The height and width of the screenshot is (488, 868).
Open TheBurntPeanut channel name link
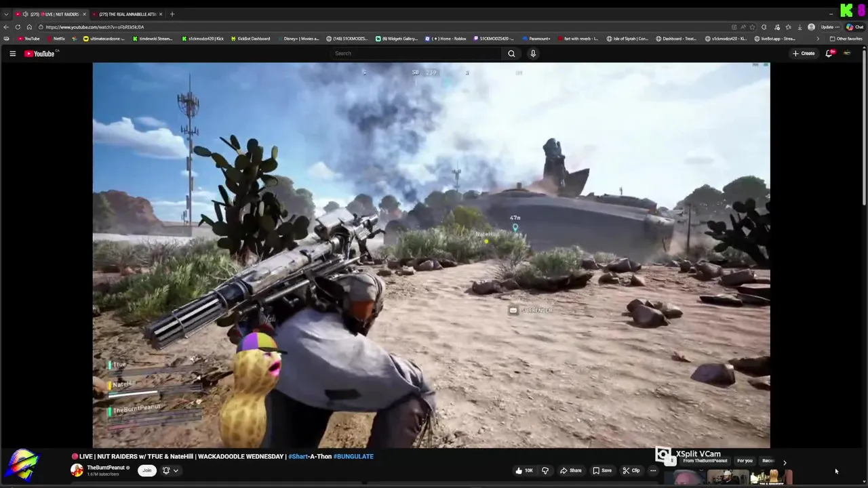(x=106, y=468)
